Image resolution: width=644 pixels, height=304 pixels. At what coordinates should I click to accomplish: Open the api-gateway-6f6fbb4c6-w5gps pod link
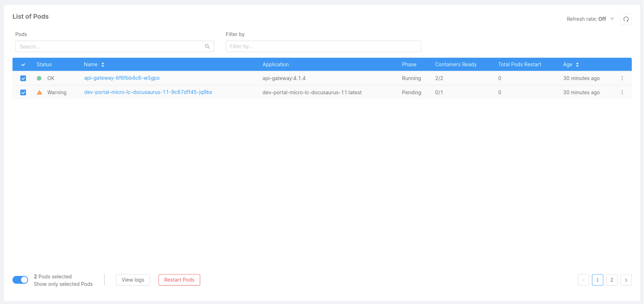coord(122,78)
